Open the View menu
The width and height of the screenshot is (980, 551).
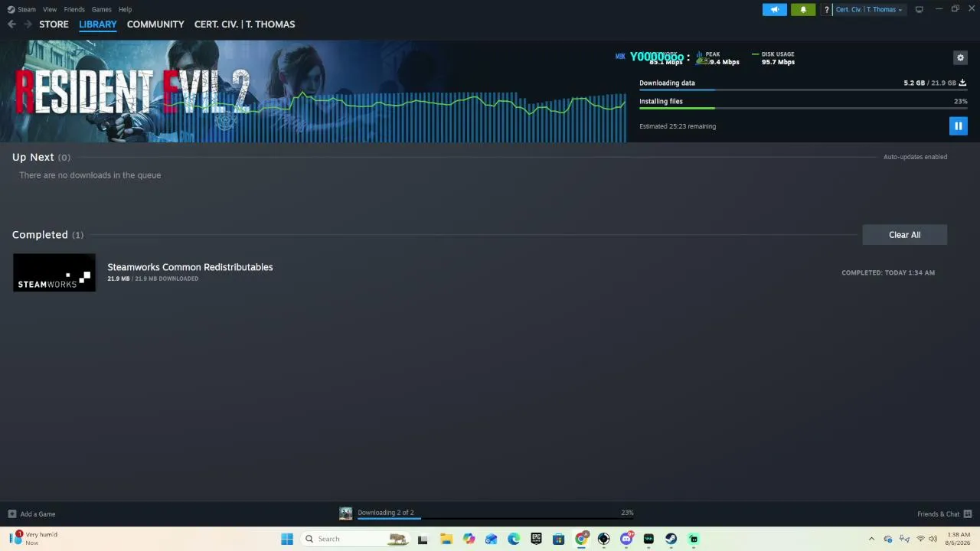[50, 9]
